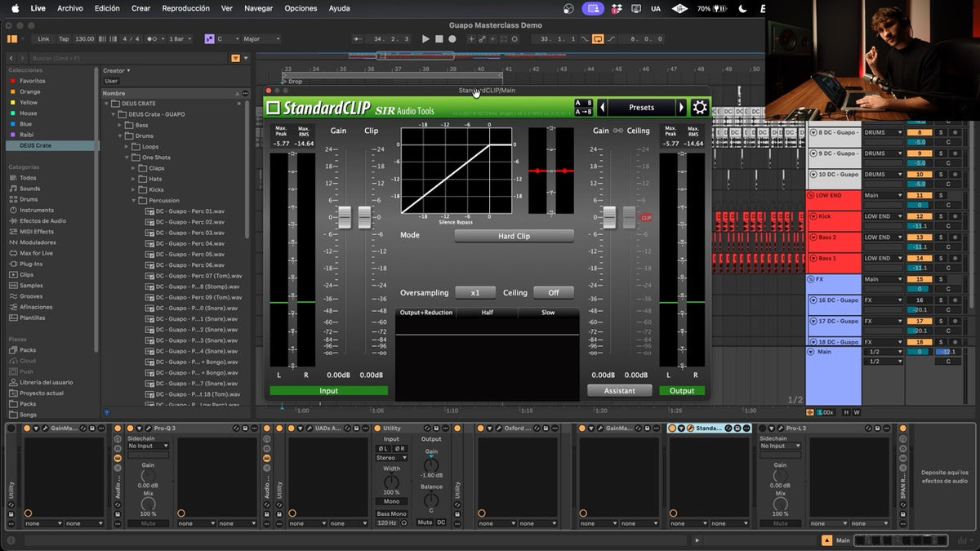Open the StandardCLIP settings gear
980x551 pixels.
click(700, 108)
